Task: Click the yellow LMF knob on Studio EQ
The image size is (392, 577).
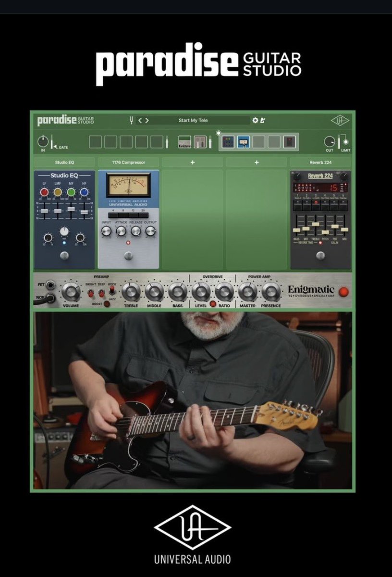Action: (x=58, y=192)
